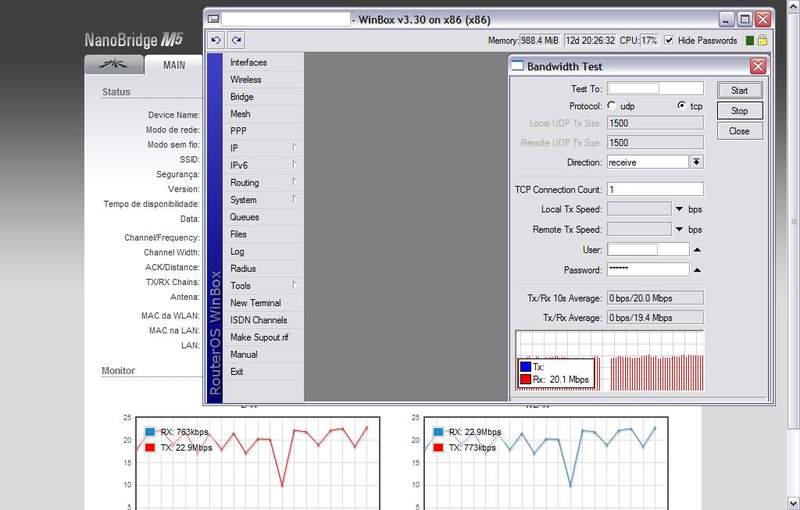800x510 pixels.
Task: Click the Tx/Rx 10s Average value
Action: [655, 298]
